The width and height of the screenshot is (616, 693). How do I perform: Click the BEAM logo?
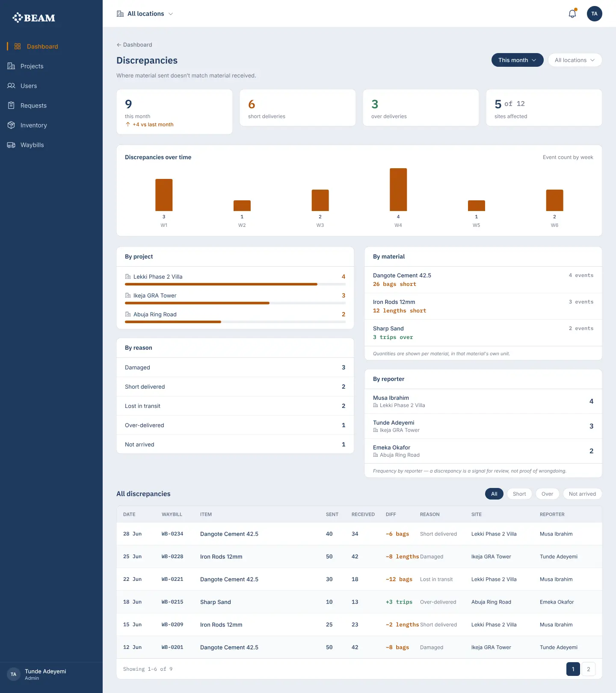coord(34,18)
